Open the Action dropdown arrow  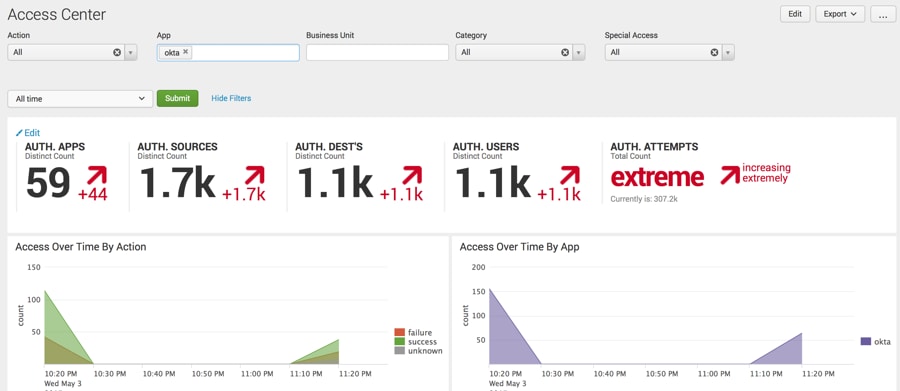pyautogui.click(x=130, y=52)
